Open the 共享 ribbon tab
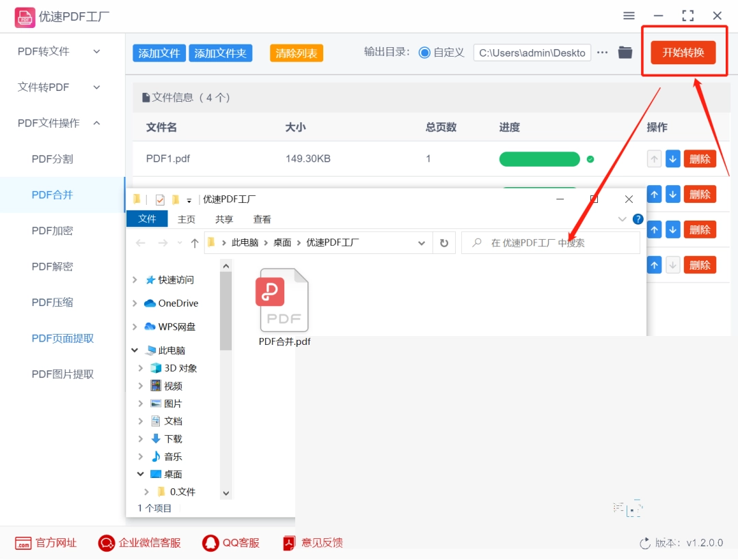The width and height of the screenshot is (738, 560). click(x=224, y=220)
